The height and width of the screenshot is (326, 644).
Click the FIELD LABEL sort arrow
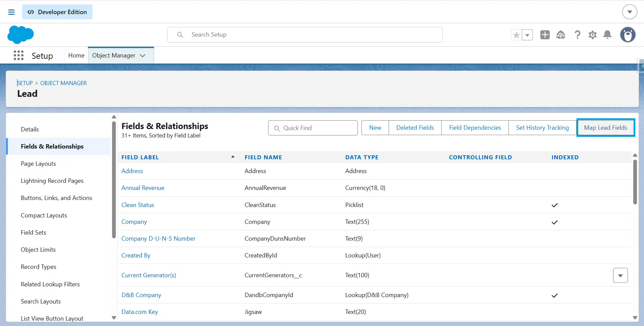233,157
